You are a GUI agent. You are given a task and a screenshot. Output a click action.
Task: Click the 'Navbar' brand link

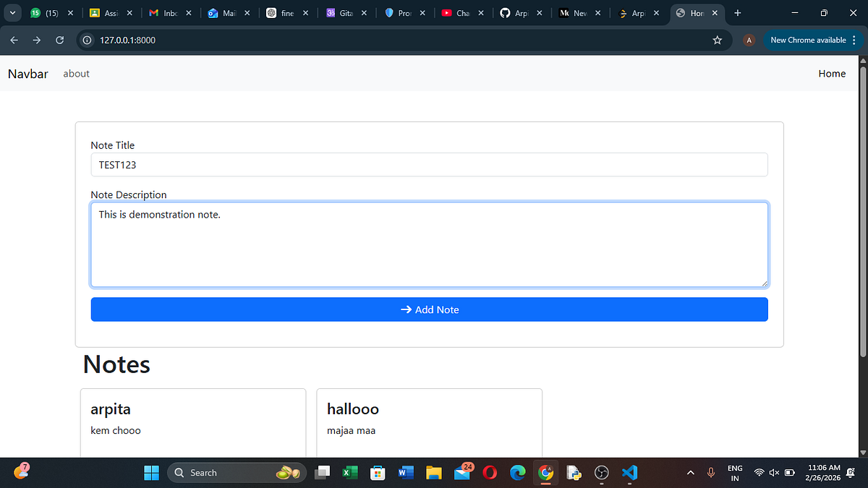(x=28, y=74)
